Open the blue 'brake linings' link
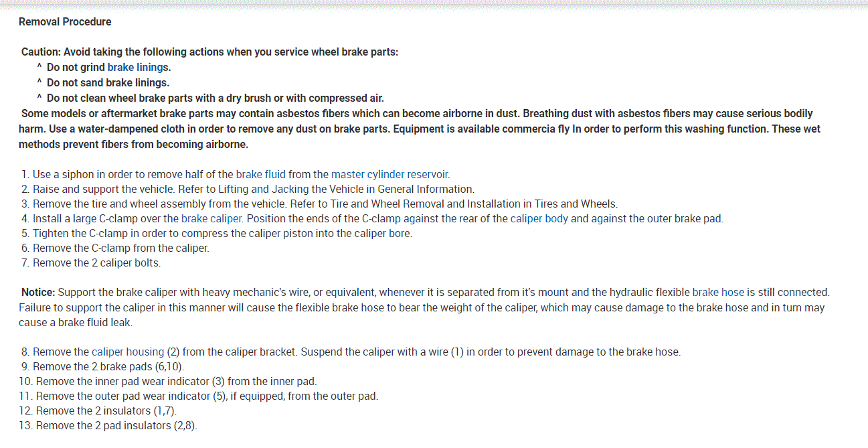The height and width of the screenshot is (448, 868). click(x=136, y=67)
